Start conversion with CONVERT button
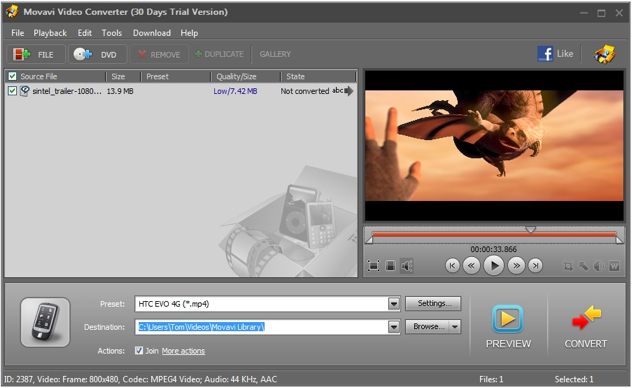 [x=586, y=326]
